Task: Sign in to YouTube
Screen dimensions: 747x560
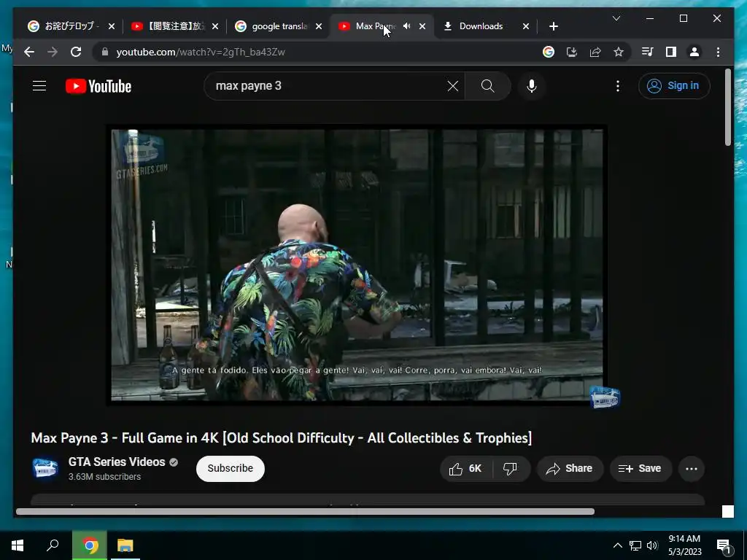Action: (x=673, y=86)
